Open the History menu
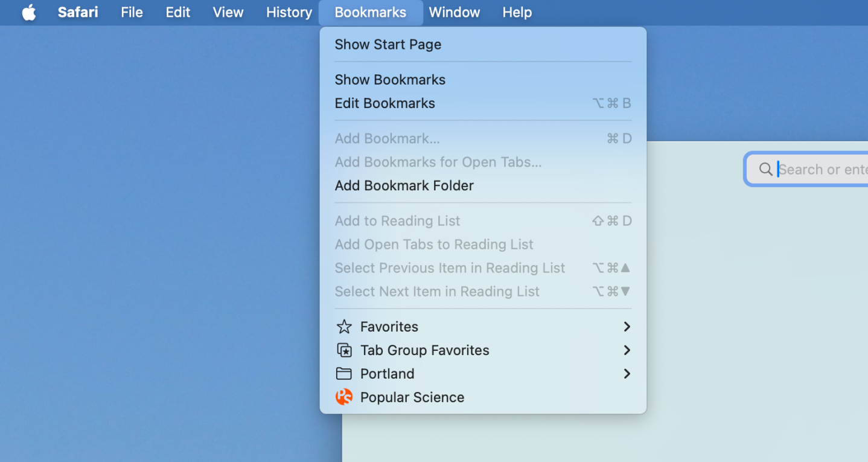Viewport: 868px width, 462px height. (x=289, y=12)
